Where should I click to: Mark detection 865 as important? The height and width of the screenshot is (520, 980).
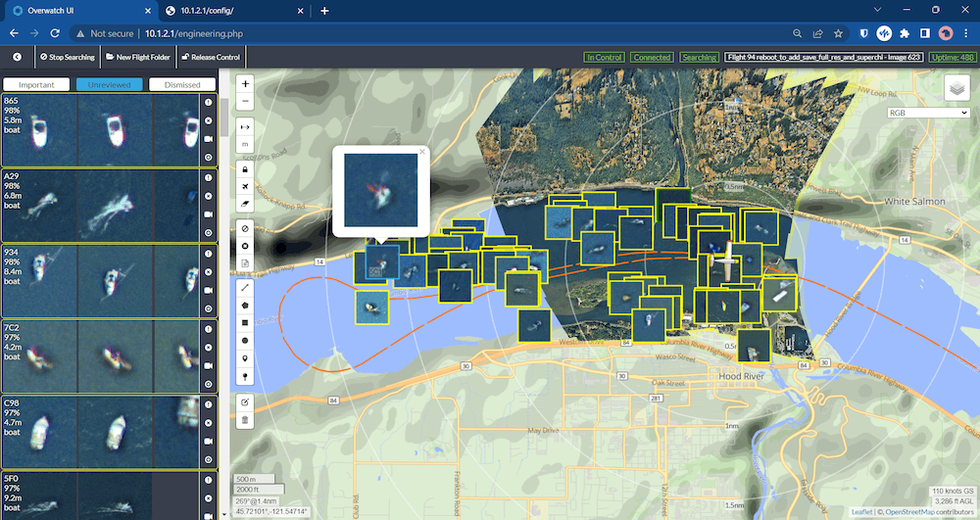coord(208,103)
